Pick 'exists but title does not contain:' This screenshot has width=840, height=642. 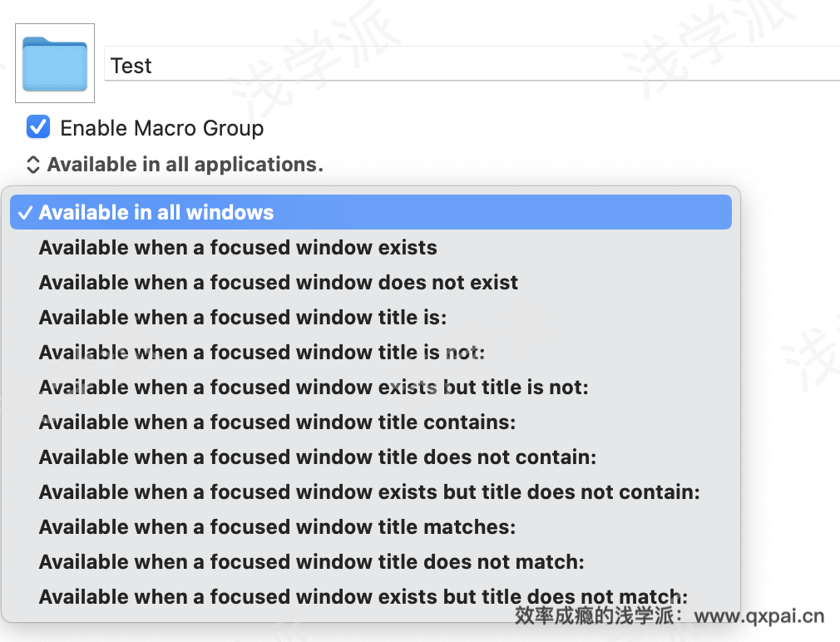tap(369, 491)
